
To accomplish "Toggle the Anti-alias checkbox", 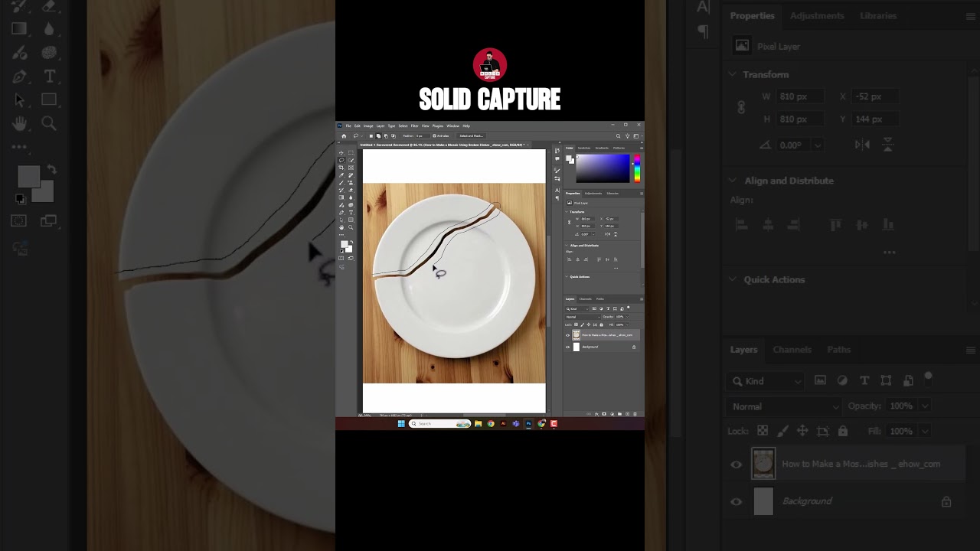I will 434,136.
